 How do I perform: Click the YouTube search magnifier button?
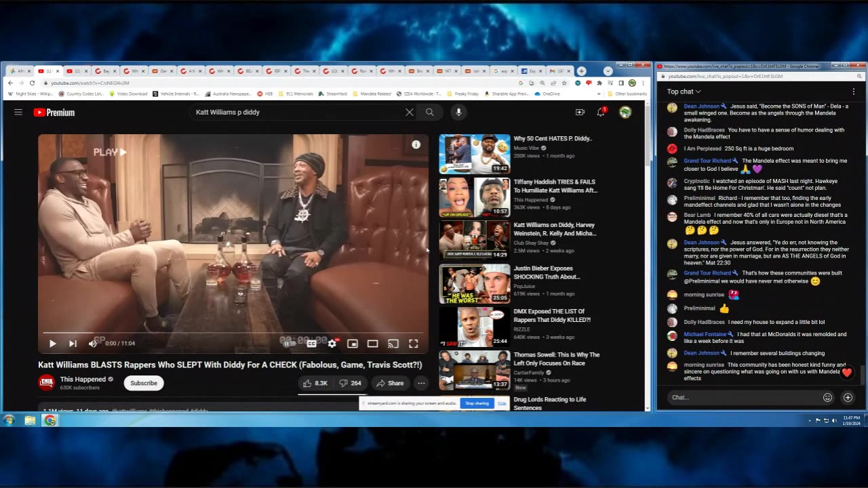pyautogui.click(x=429, y=113)
